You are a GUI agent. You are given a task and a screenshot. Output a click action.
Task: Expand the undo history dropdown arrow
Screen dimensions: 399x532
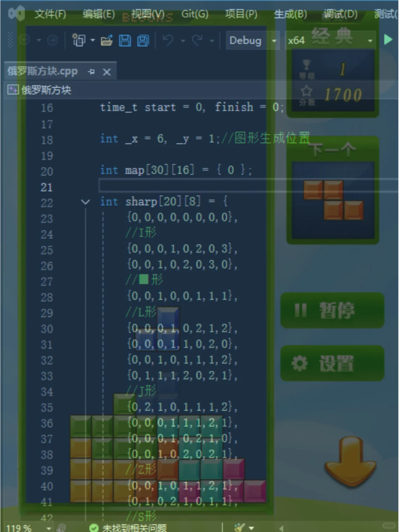[183, 40]
